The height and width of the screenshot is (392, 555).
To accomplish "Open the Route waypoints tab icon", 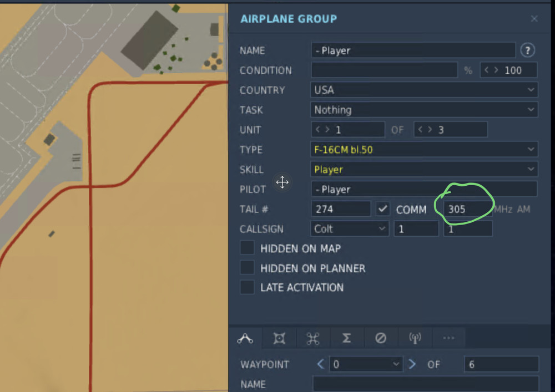I will [x=245, y=338].
